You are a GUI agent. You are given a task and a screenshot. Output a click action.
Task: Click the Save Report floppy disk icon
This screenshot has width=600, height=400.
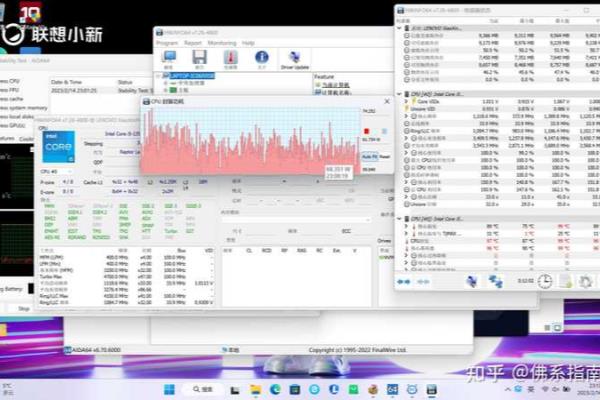tap(199, 59)
